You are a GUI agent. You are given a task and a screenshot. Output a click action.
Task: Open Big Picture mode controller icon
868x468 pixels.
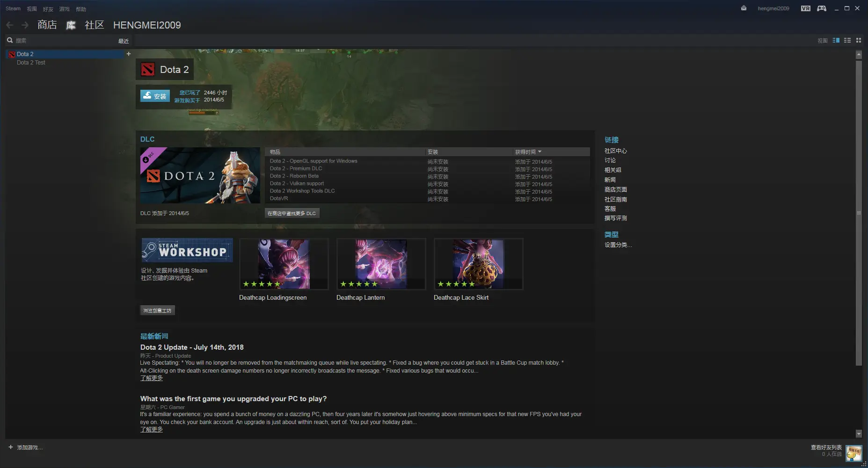tap(822, 8)
